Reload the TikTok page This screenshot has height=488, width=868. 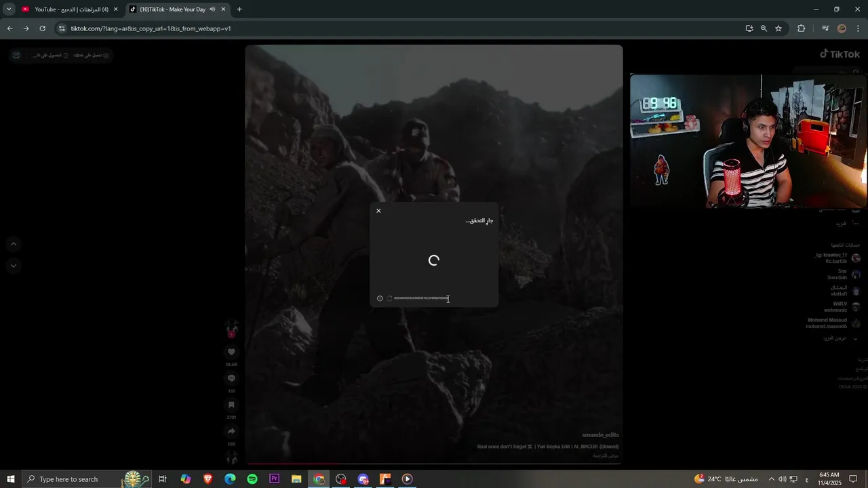[x=42, y=28]
